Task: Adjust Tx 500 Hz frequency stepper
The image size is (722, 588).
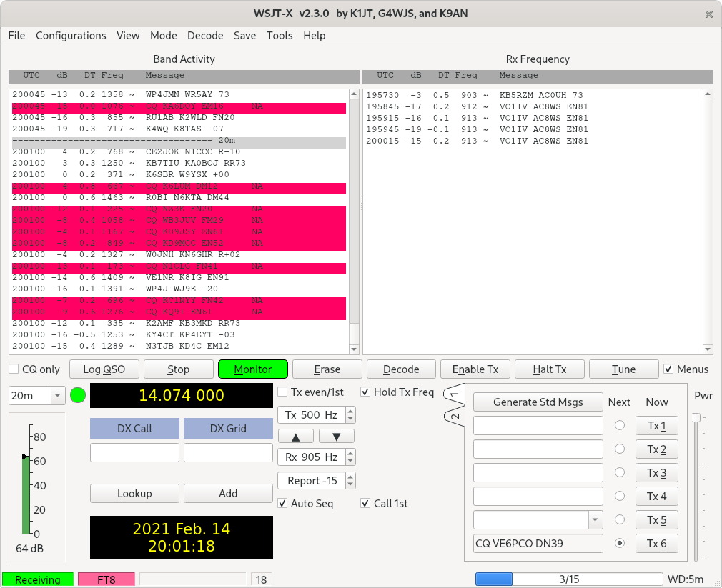Action: [350, 415]
